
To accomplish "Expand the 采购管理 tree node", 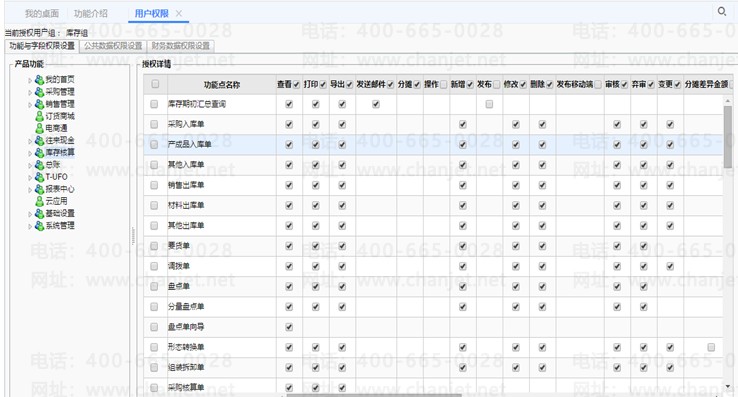I will point(30,93).
